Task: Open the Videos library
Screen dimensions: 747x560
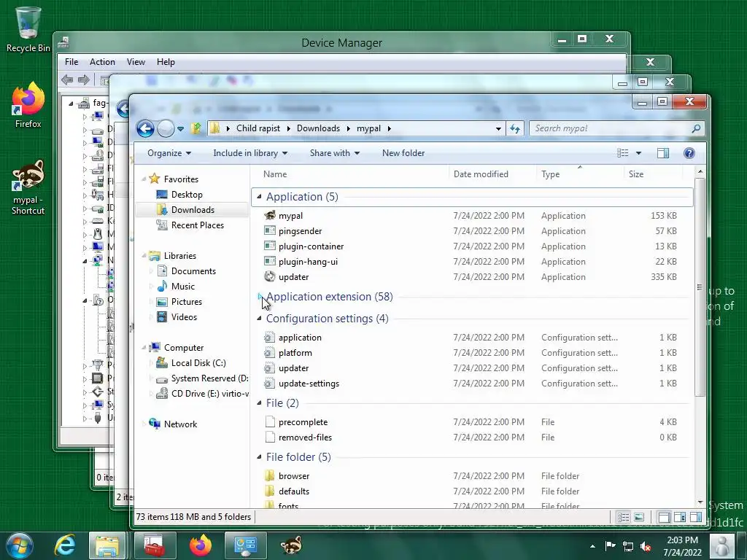Action: tap(184, 316)
